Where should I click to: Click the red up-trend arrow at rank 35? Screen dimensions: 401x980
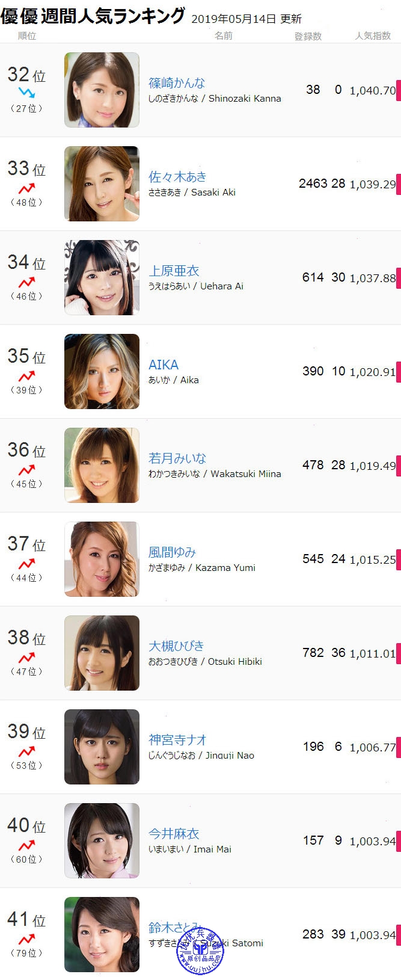tap(26, 376)
